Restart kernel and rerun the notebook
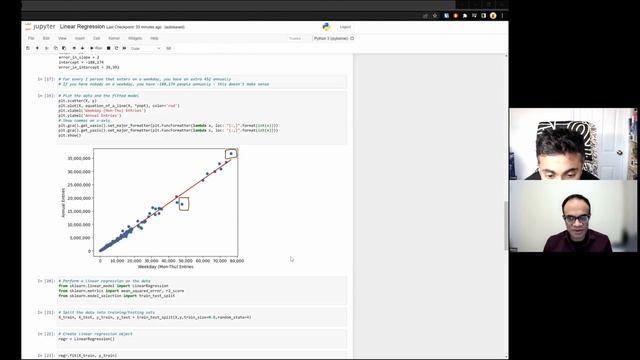This screenshot has height=360, width=640. 124,48
